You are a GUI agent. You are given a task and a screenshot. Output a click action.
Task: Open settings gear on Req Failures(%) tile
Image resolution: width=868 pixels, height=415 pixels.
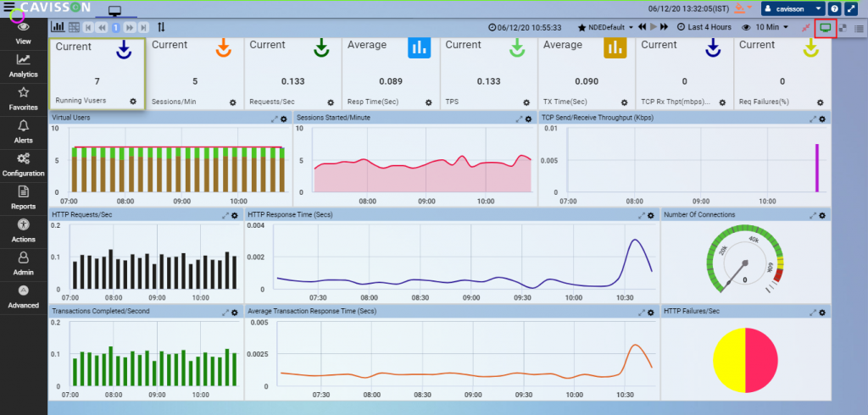point(821,102)
